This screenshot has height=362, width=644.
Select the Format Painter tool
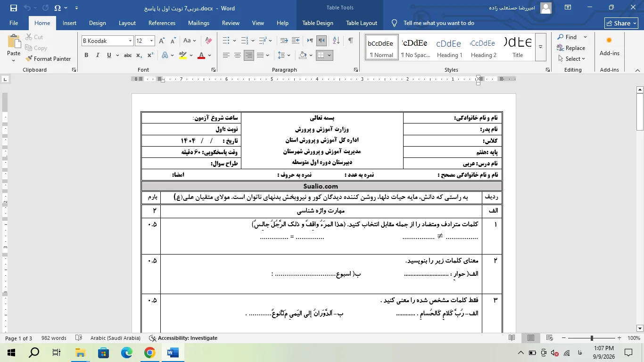(48, 59)
